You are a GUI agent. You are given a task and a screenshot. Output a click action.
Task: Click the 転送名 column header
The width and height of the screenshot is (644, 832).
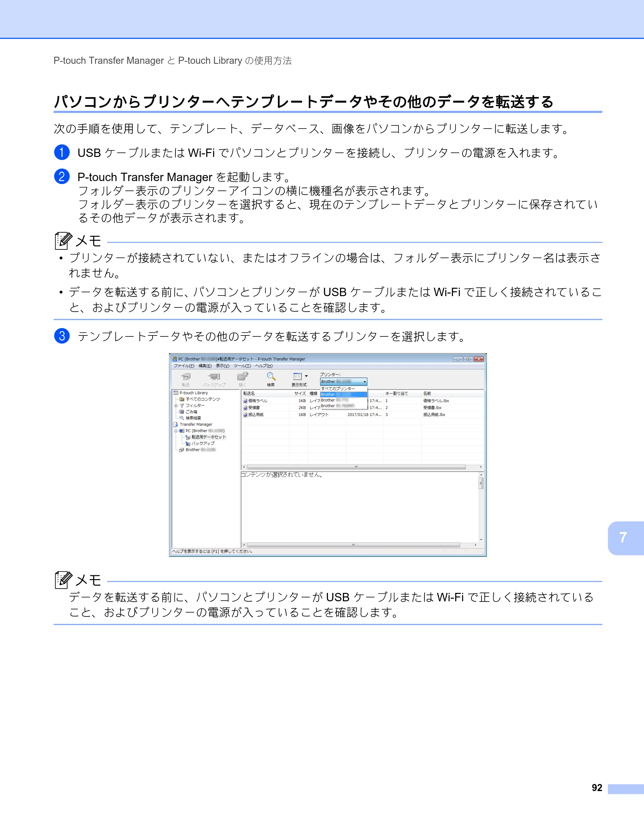(x=265, y=393)
